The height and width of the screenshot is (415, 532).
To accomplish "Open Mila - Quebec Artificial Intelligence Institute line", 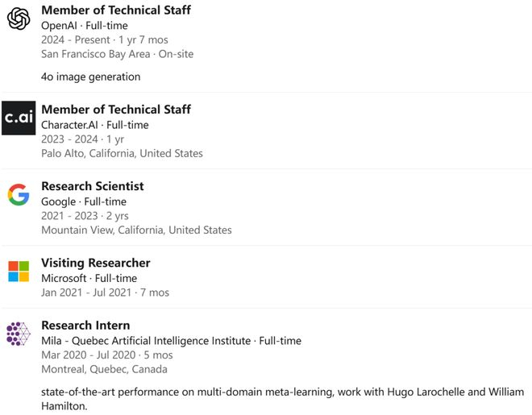I will coord(171,341).
